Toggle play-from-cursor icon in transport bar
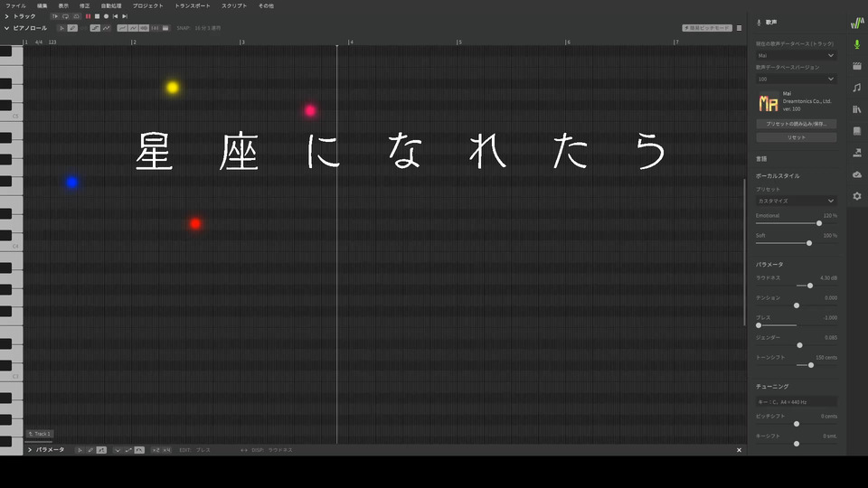Image resolution: width=868 pixels, height=488 pixels. point(55,16)
